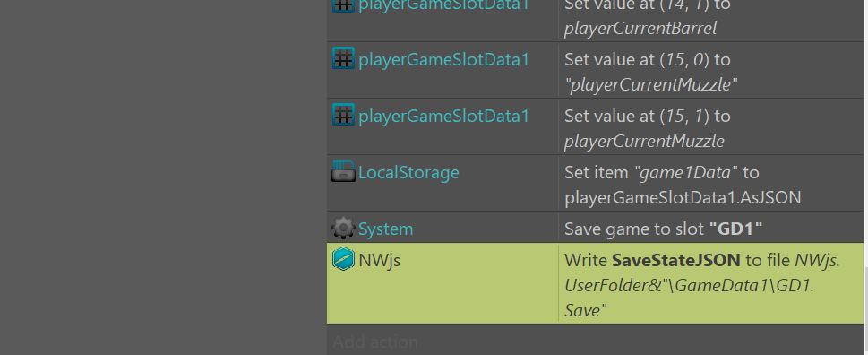Select the Save game to slot "GD1" action

pyautogui.click(x=663, y=229)
